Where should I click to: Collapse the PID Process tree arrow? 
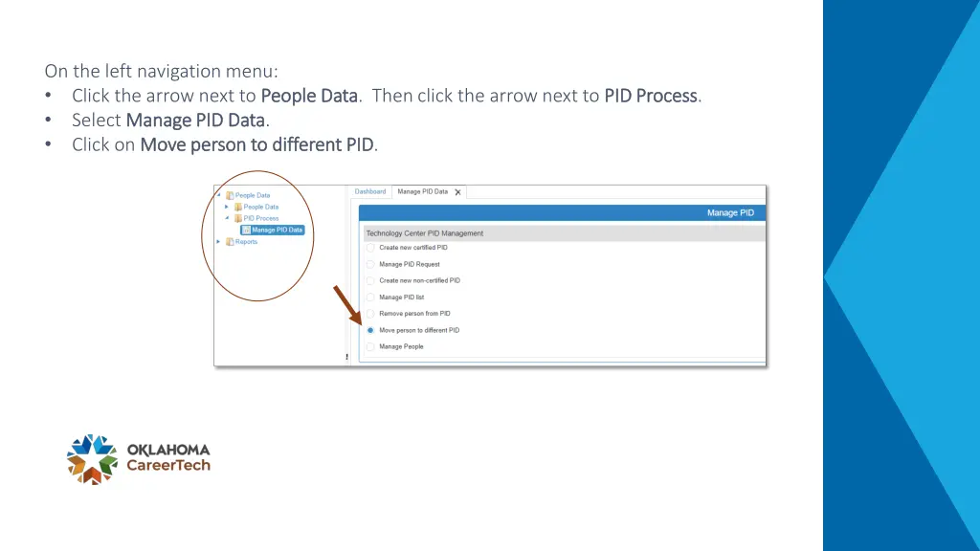click(227, 219)
